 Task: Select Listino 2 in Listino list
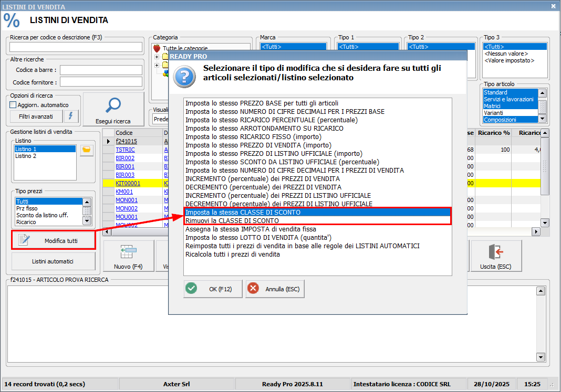click(x=45, y=156)
